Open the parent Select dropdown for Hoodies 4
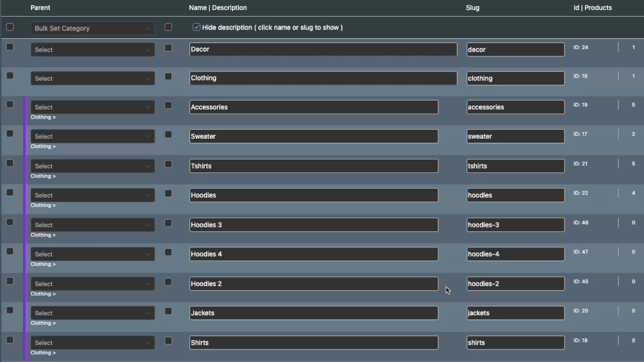This screenshot has width=644, height=362. [x=93, y=254]
